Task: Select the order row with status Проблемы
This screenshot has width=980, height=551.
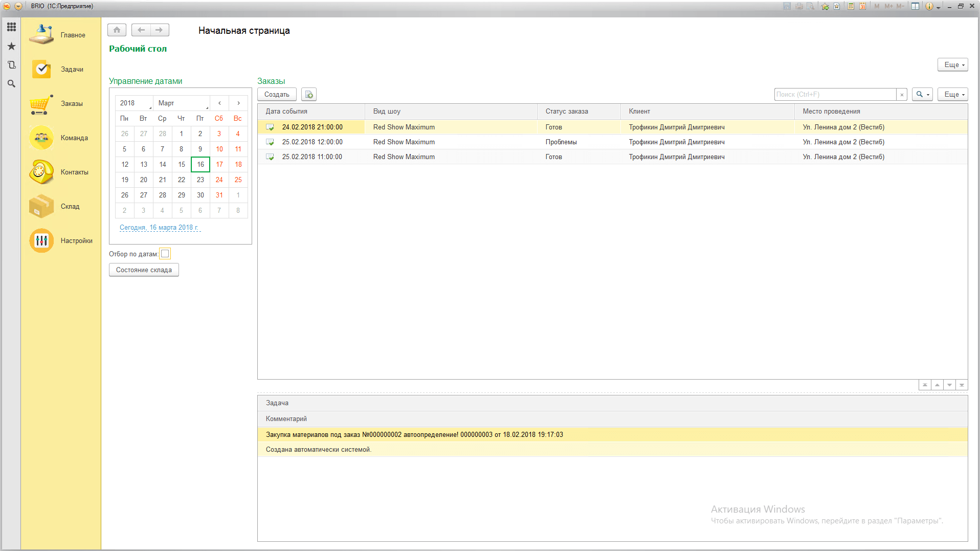Action: [561, 142]
